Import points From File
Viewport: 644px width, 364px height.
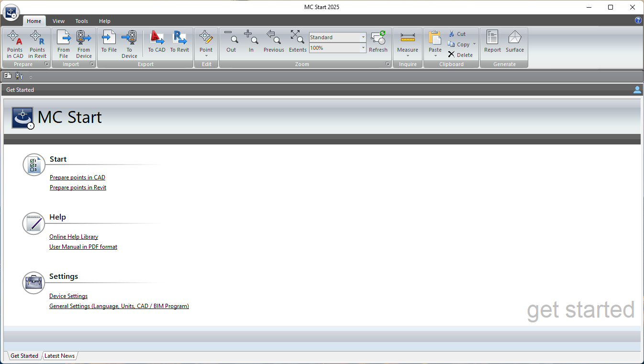click(64, 44)
